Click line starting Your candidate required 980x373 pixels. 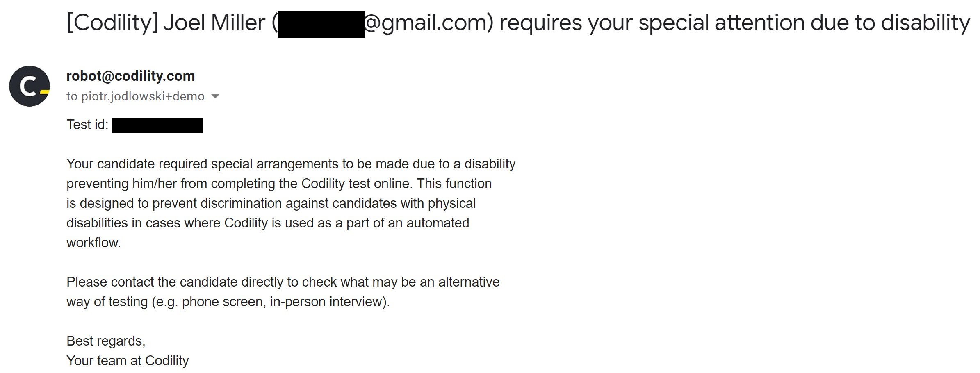291,164
